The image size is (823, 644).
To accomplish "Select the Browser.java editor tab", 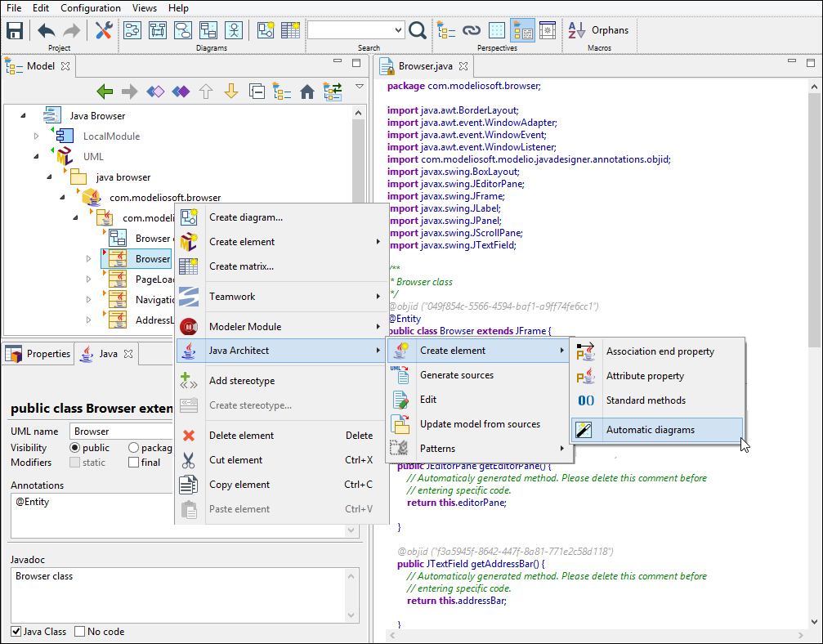I will click(x=425, y=66).
